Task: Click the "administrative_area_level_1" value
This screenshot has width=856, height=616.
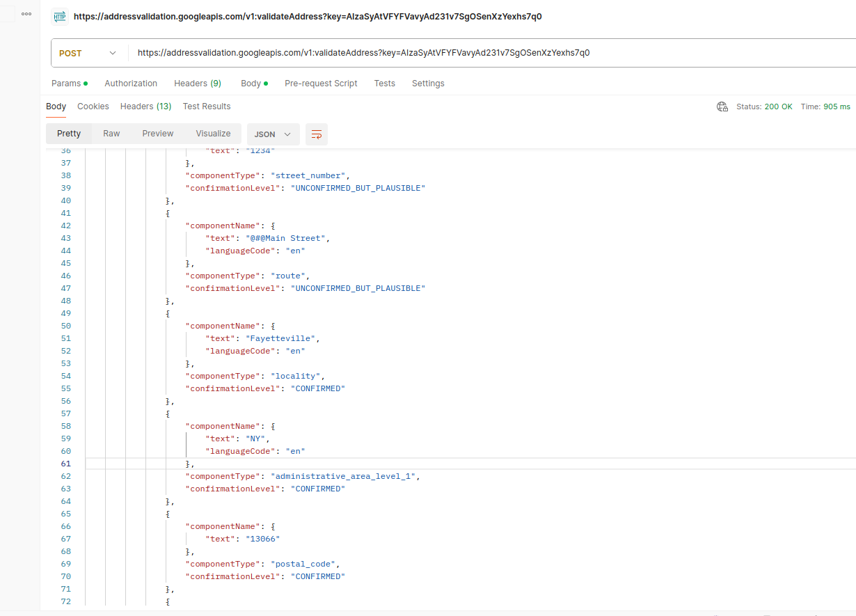Action: point(344,476)
